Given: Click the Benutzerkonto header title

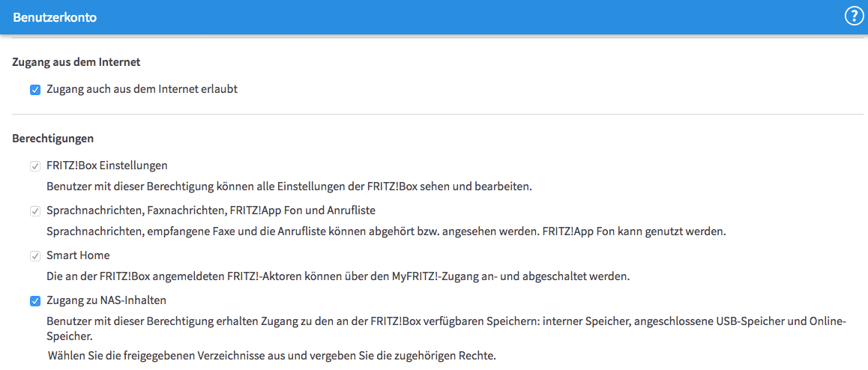Looking at the screenshot, I should [55, 18].
